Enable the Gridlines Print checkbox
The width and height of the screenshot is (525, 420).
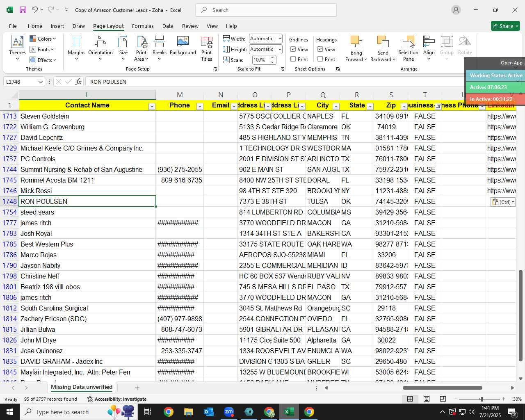pyautogui.click(x=293, y=59)
